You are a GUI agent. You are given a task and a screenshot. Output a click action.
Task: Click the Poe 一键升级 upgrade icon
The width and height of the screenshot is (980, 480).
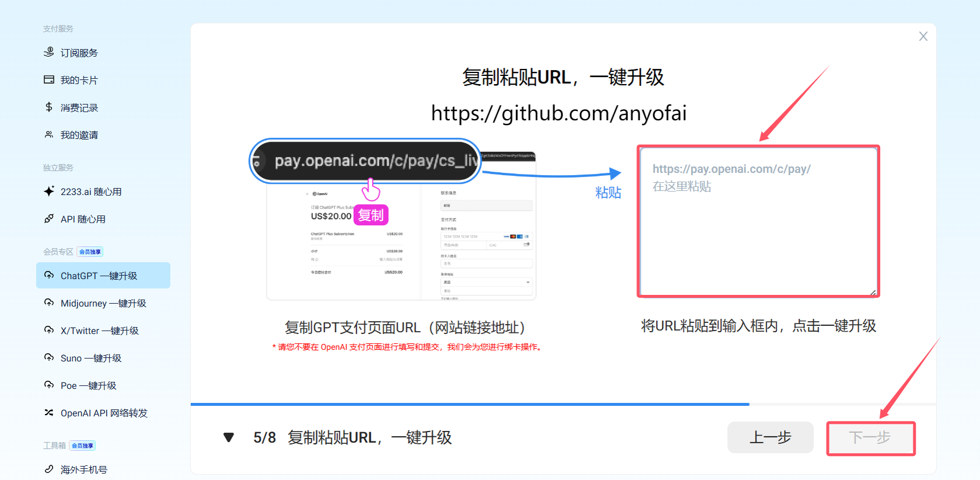(x=49, y=385)
